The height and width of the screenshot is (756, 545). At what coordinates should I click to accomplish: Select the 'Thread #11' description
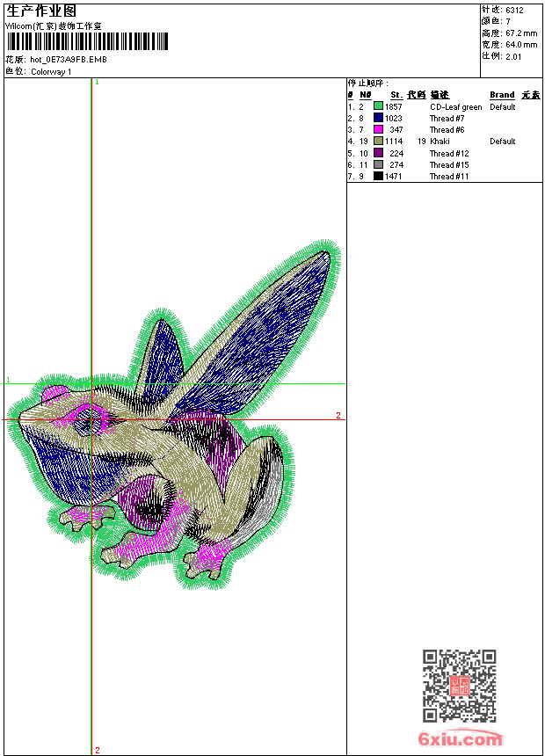point(449,177)
